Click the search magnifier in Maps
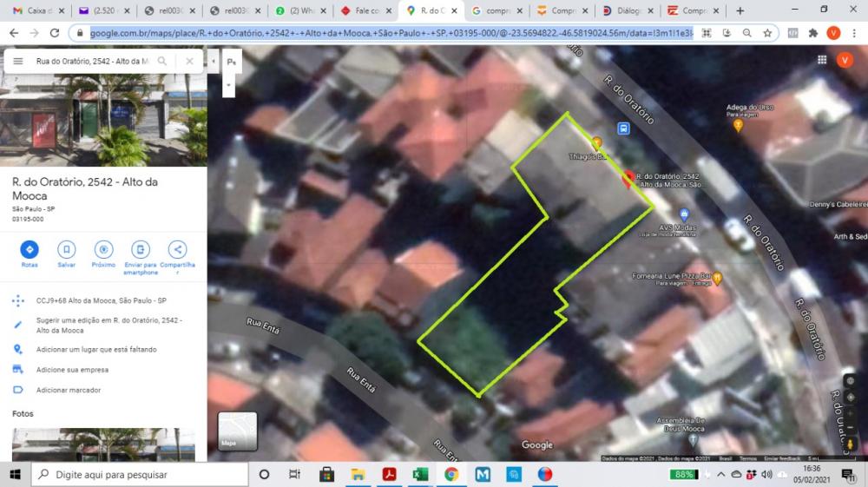The width and height of the screenshot is (868, 487). point(163,62)
